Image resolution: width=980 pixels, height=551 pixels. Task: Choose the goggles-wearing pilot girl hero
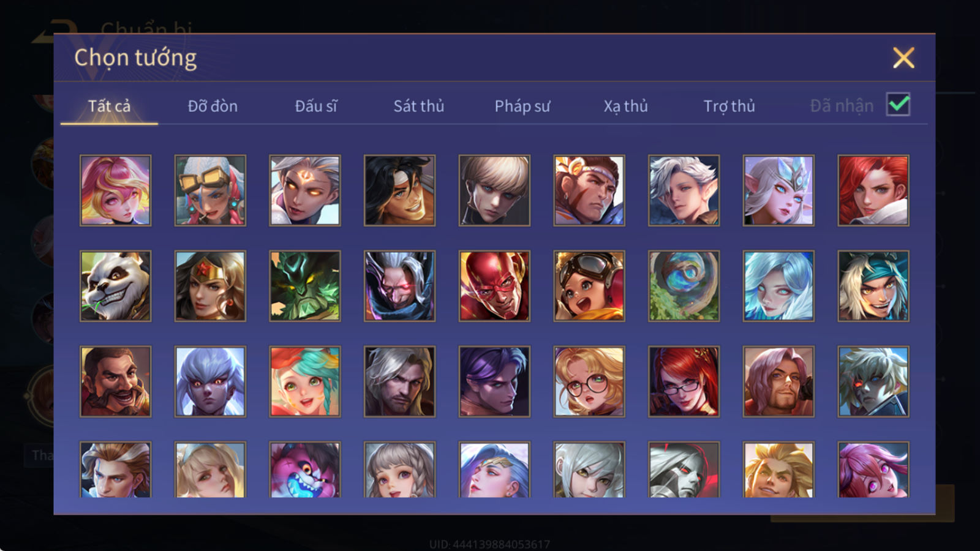[x=589, y=286]
